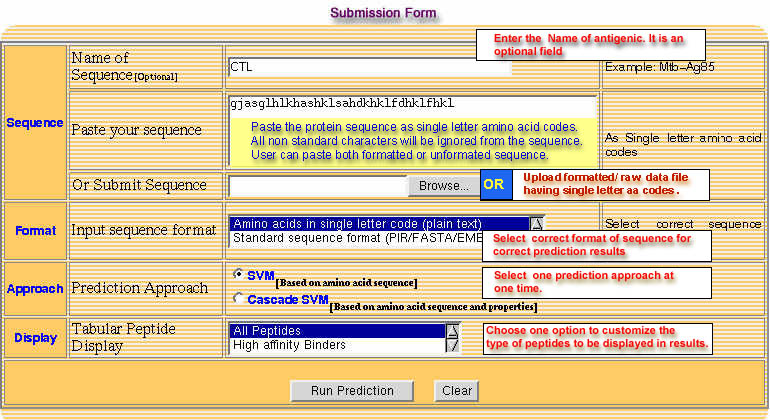The image size is (770, 420).
Task: Click the peptide display list up arrow
Action: [x=452, y=330]
